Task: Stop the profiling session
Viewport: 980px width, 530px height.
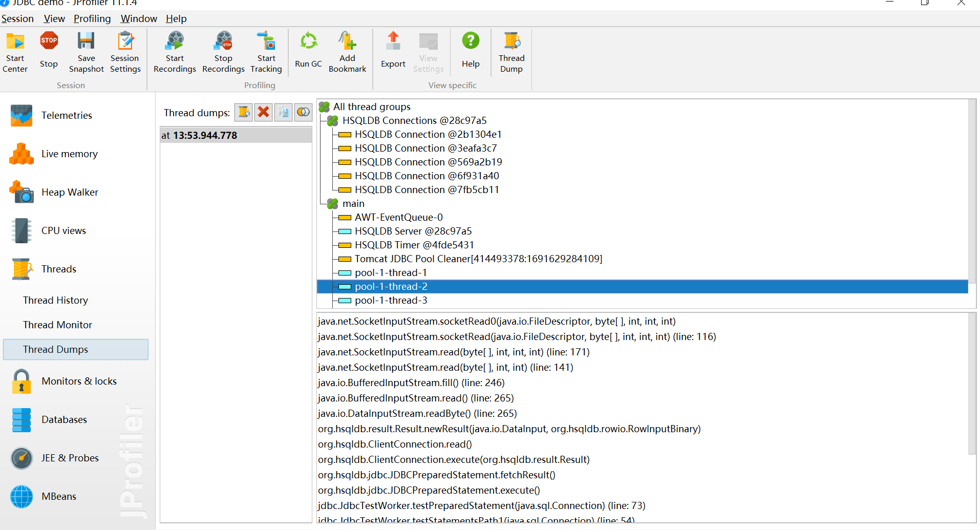Action: [x=49, y=50]
